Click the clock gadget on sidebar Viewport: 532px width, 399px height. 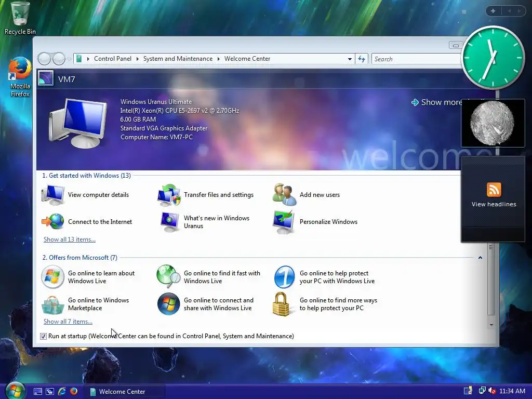tap(493, 58)
